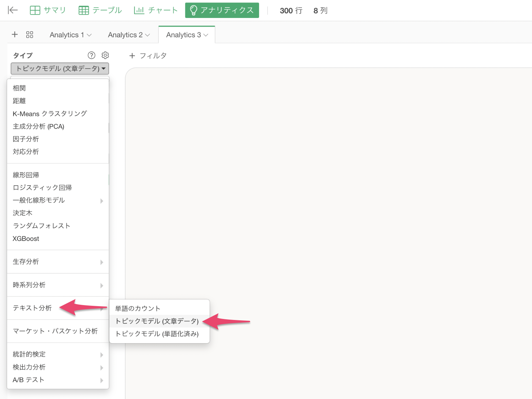Click the help question mark icon next to タイプ
Viewport: 532px width, 399px height.
(91, 55)
